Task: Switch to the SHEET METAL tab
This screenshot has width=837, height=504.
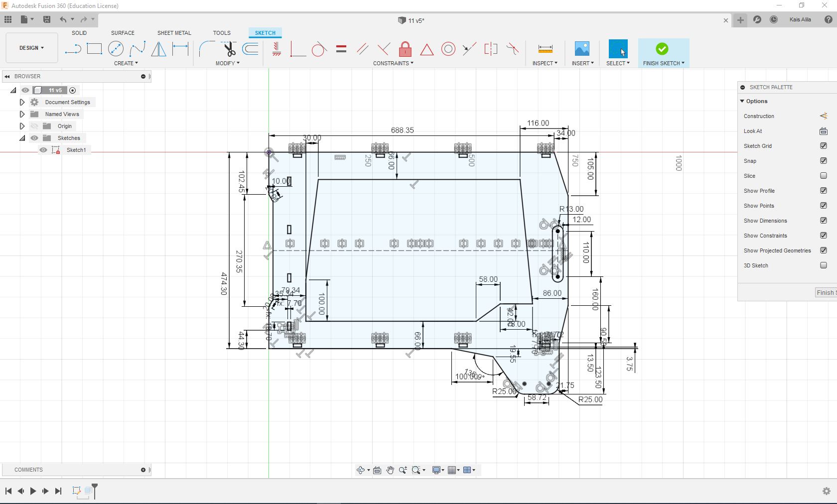Action: click(x=174, y=33)
